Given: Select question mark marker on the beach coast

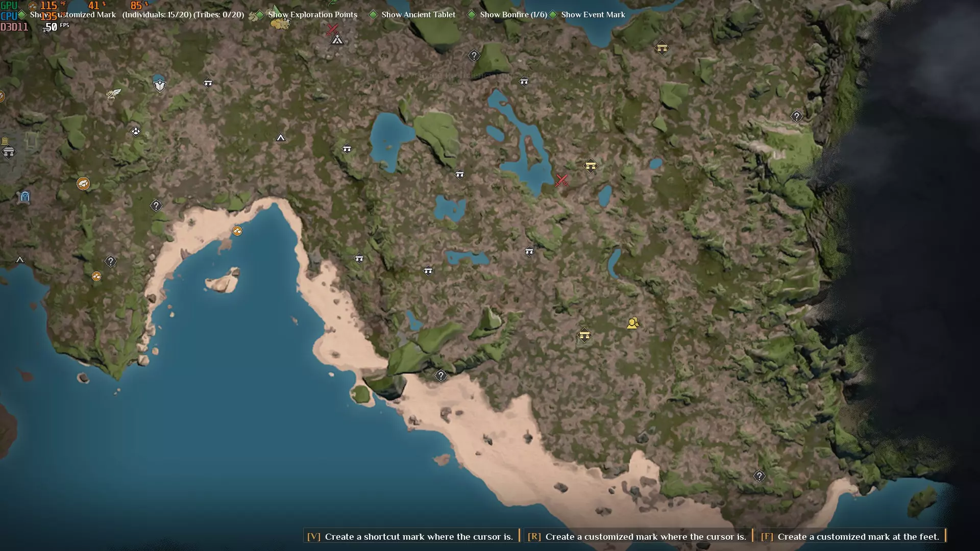Looking at the screenshot, I should pos(441,376).
